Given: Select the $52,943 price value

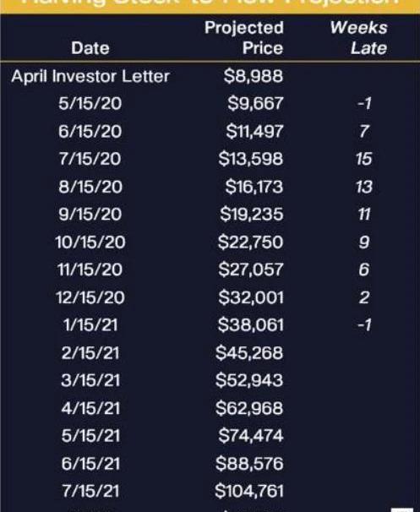Looking at the screenshot, I should (x=249, y=380).
